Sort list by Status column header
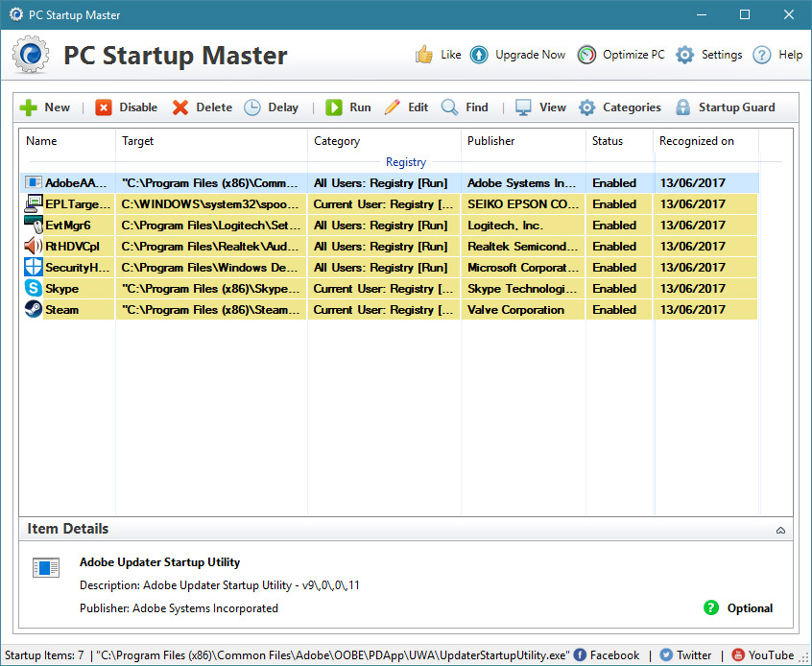 [x=607, y=141]
